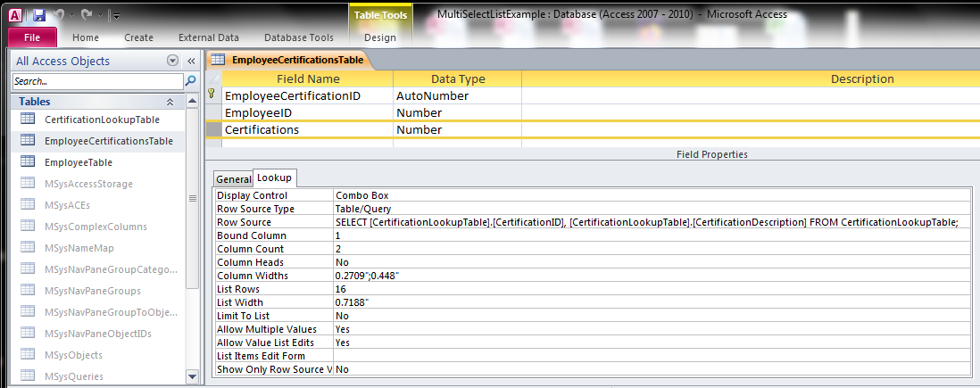Screen dimensions: 980x388
Task: Select the EmployeeCertificationsTable document tab
Action: pyautogui.click(x=291, y=60)
